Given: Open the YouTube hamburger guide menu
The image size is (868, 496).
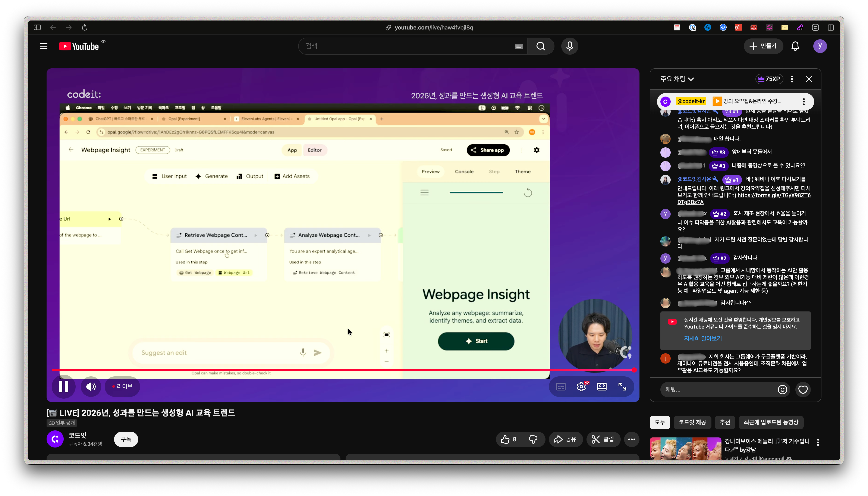Looking at the screenshot, I should [43, 46].
